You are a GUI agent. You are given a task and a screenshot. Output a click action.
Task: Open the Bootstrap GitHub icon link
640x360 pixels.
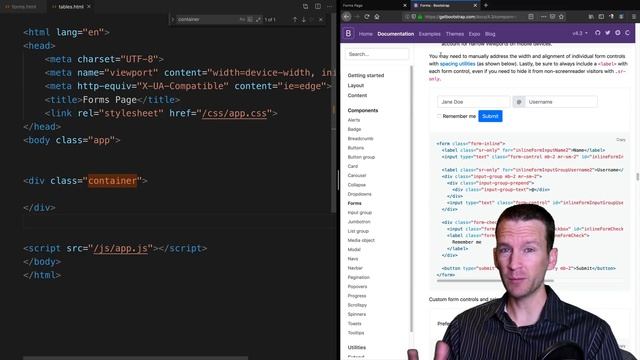(x=598, y=33)
